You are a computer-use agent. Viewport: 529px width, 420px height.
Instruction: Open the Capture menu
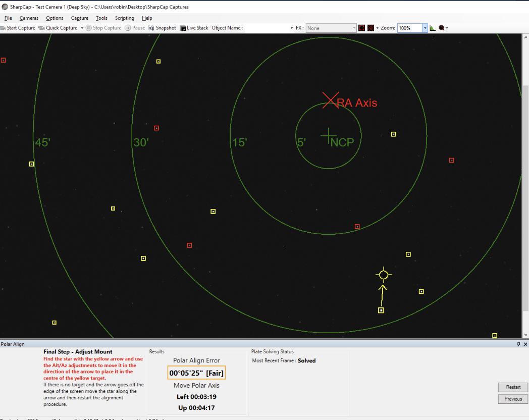(80, 18)
